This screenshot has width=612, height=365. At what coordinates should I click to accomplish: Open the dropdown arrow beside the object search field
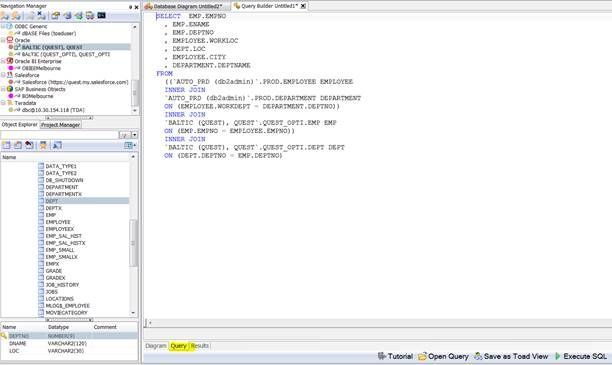pyautogui.click(x=135, y=135)
